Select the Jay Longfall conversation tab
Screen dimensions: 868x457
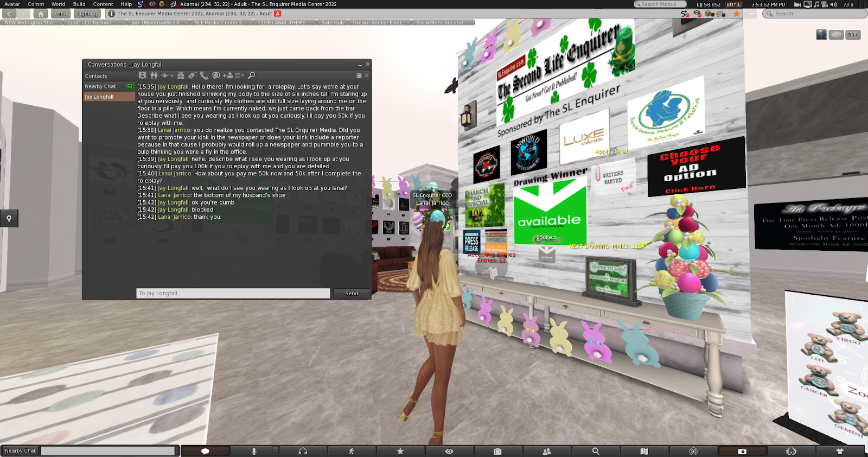tap(108, 97)
